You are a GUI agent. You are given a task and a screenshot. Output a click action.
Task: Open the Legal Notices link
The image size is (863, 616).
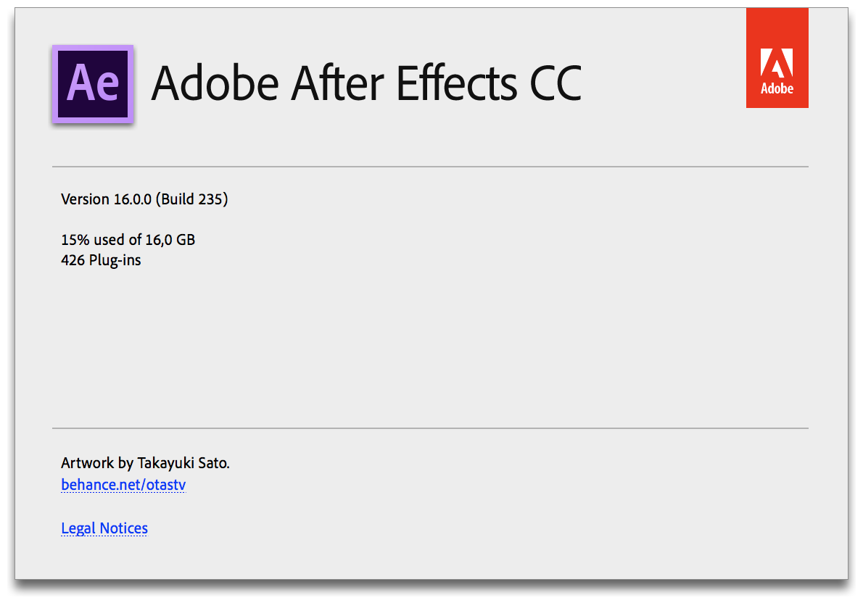click(x=104, y=528)
